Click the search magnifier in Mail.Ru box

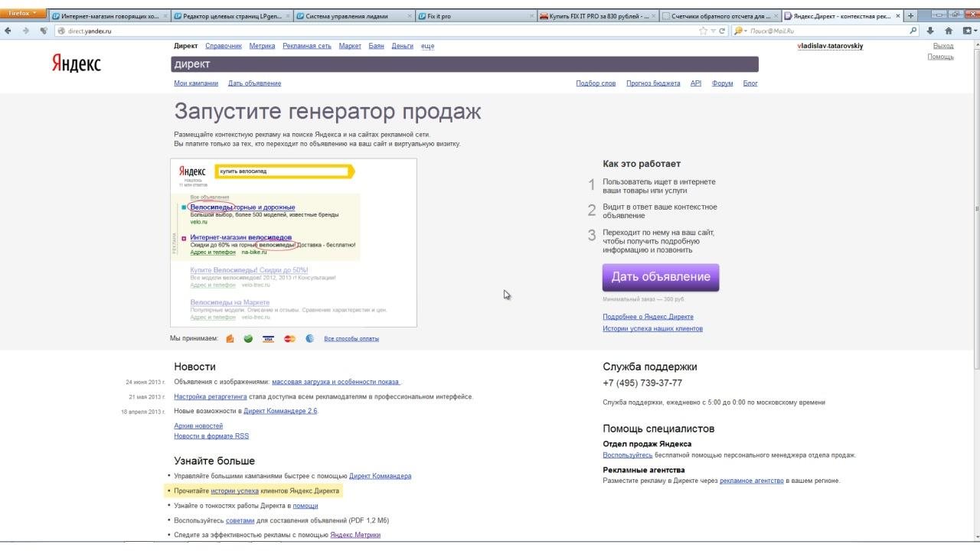coord(913,31)
